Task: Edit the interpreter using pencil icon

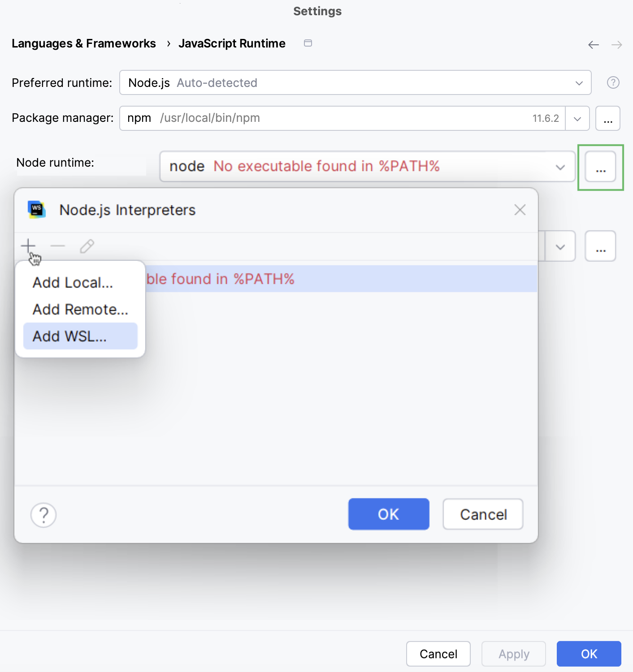Action: click(x=87, y=246)
